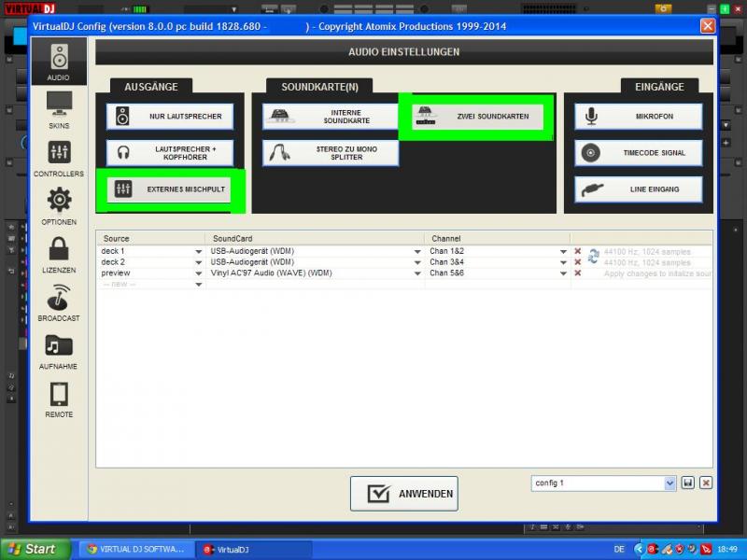Select Externes Mischpult output
The height and width of the screenshot is (560, 747).
tap(169, 189)
